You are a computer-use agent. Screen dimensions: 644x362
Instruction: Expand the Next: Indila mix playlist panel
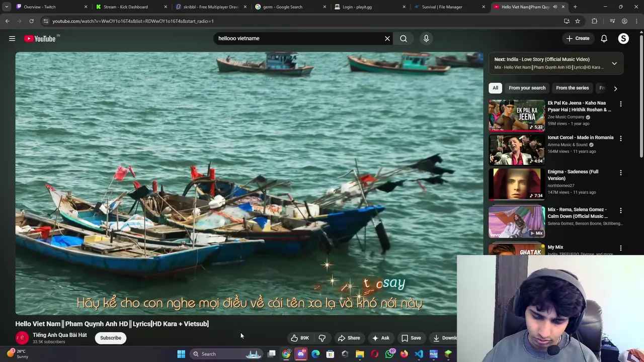click(614, 63)
